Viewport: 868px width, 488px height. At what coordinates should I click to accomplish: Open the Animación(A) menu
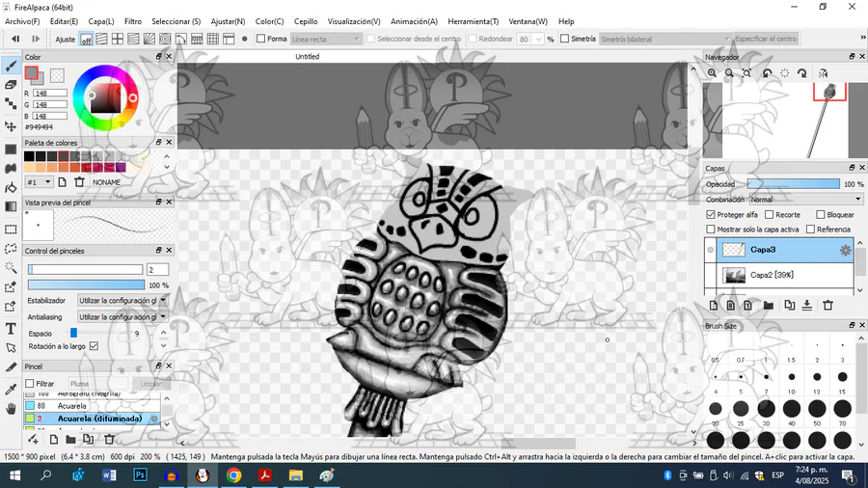click(x=414, y=21)
